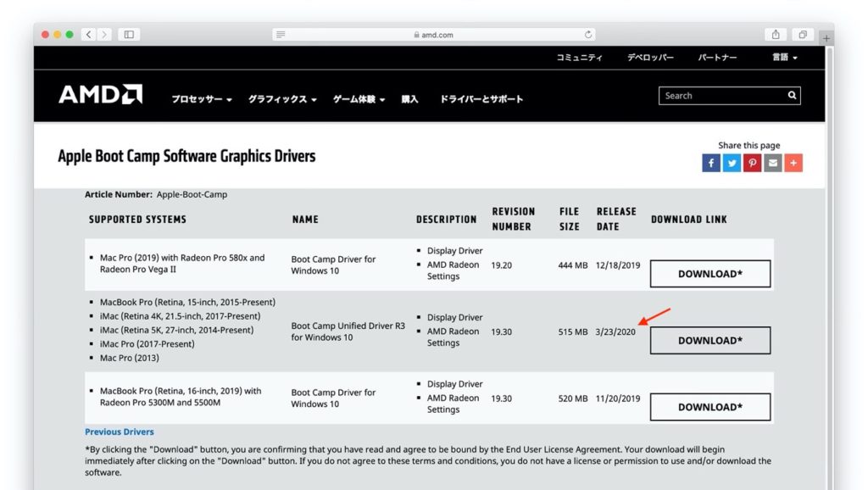Select the 購入 menu item

[410, 98]
